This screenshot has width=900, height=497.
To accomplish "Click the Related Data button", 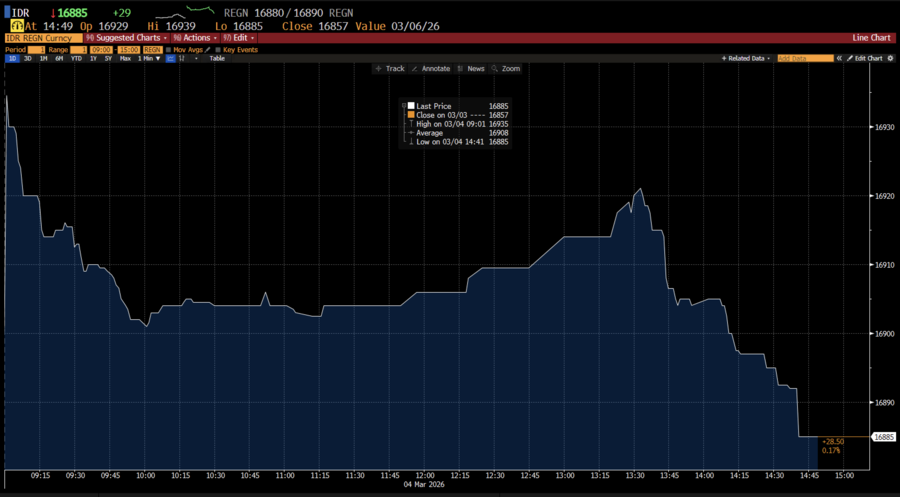I will pyautogui.click(x=746, y=58).
